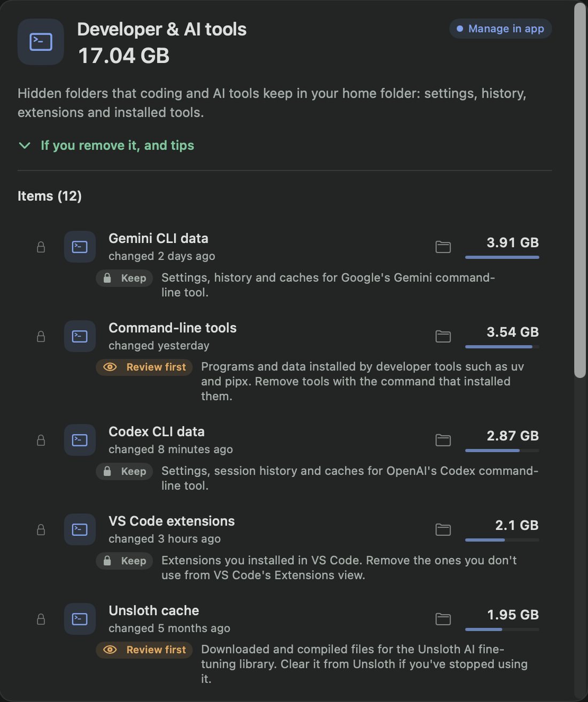
Task: Collapse the 'If you remove it, and tips' section
Action: [106, 145]
